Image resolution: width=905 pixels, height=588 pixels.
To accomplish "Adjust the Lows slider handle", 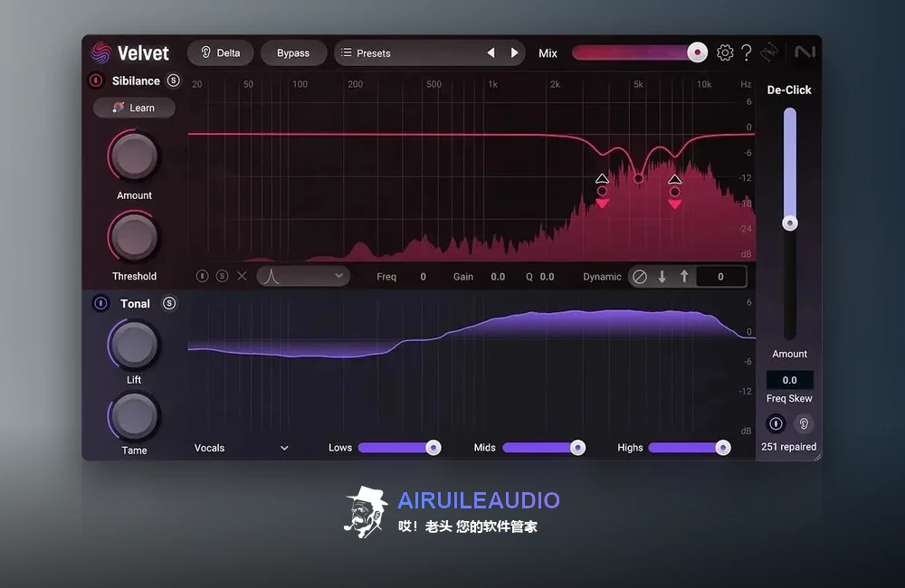I will [x=433, y=448].
